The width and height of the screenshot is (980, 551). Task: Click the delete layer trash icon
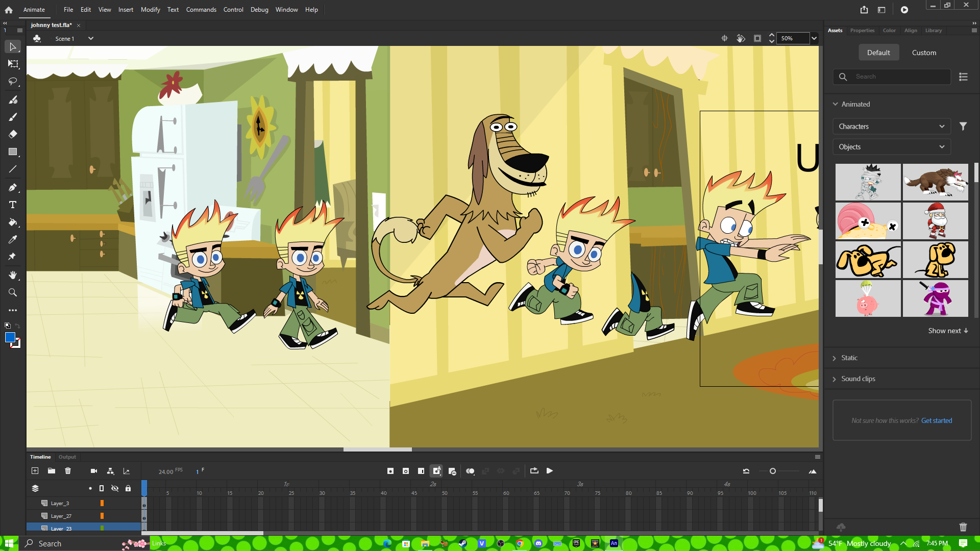pos(68,471)
